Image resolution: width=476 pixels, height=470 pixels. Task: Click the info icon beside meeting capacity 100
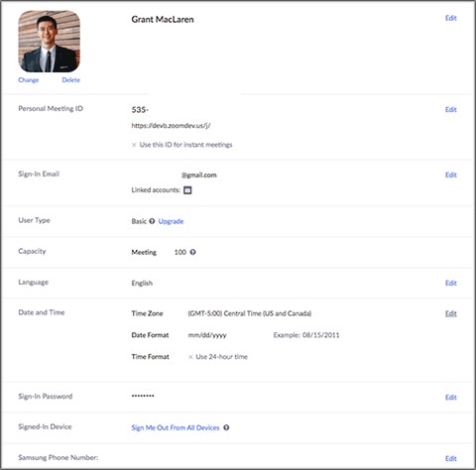click(x=193, y=252)
